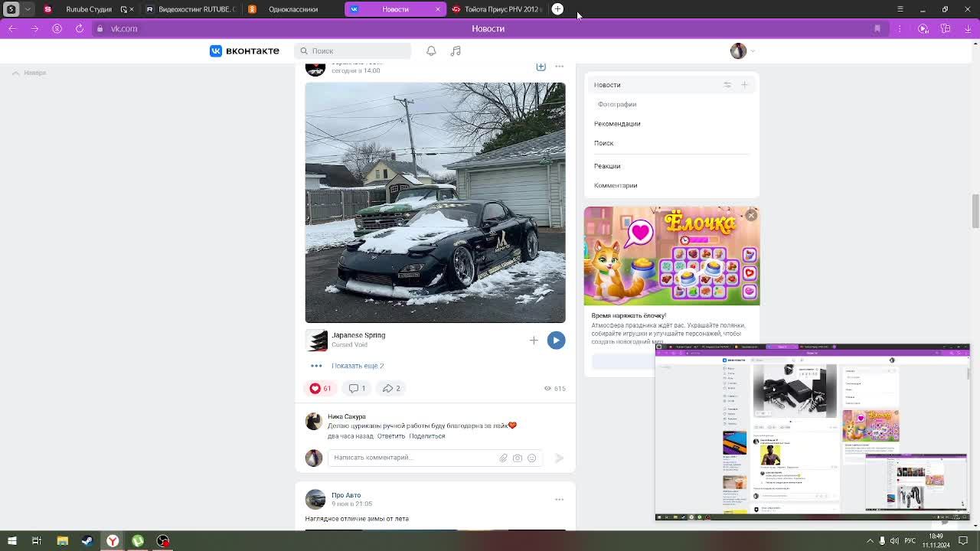Screen dimensions: 980x551
Task: Share the car post via arrow icon
Action: click(x=391, y=388)
